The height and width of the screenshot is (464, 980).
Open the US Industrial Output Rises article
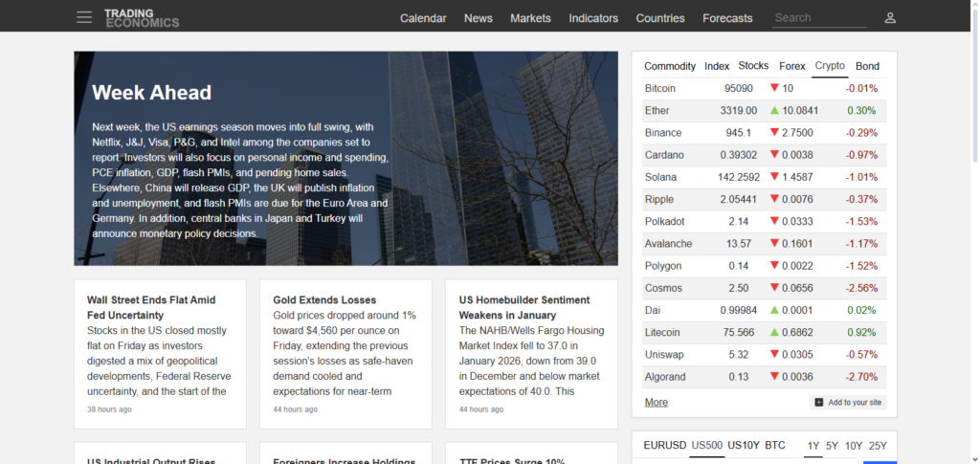151,461
